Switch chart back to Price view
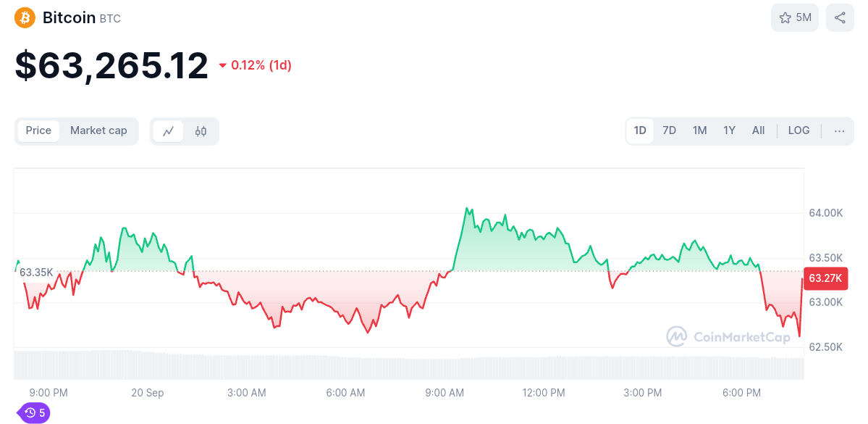 [38, 131]
